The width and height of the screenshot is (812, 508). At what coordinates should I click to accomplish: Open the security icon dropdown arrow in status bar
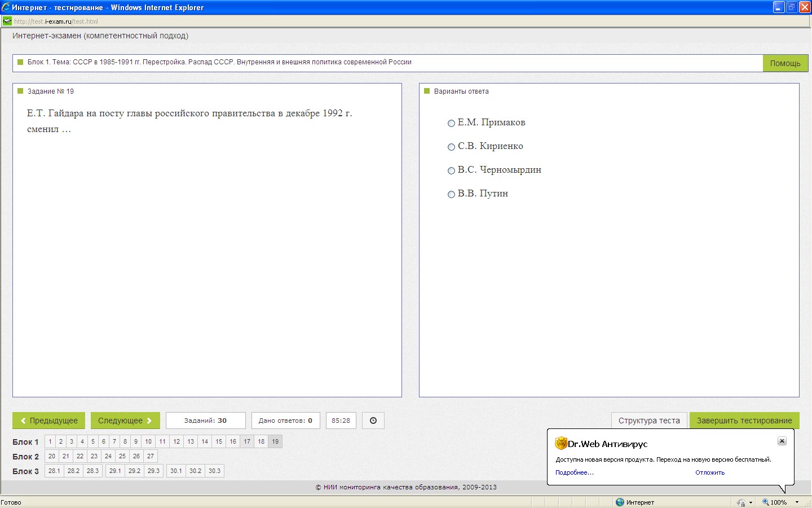click(x=751, y=502)
